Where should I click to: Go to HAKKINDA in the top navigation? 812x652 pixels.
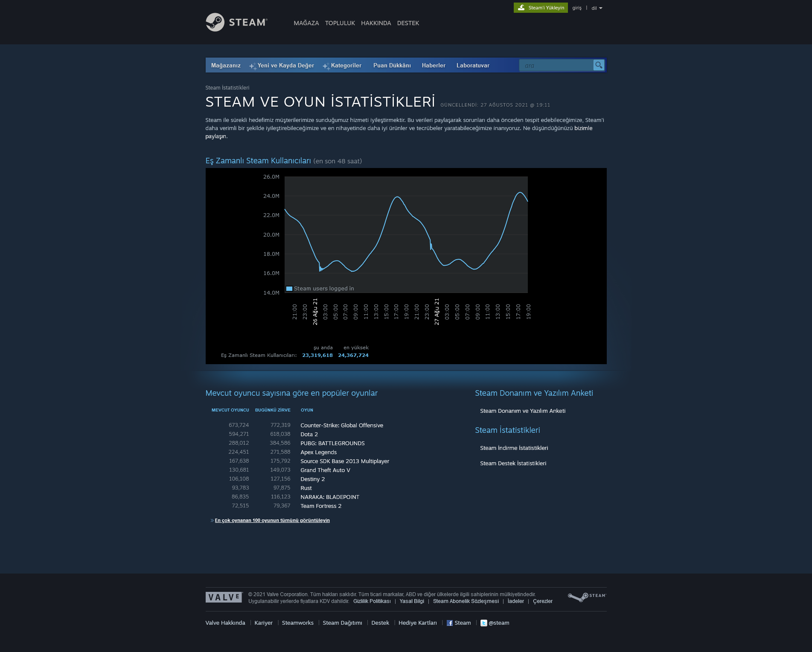[x=376, y=23]
